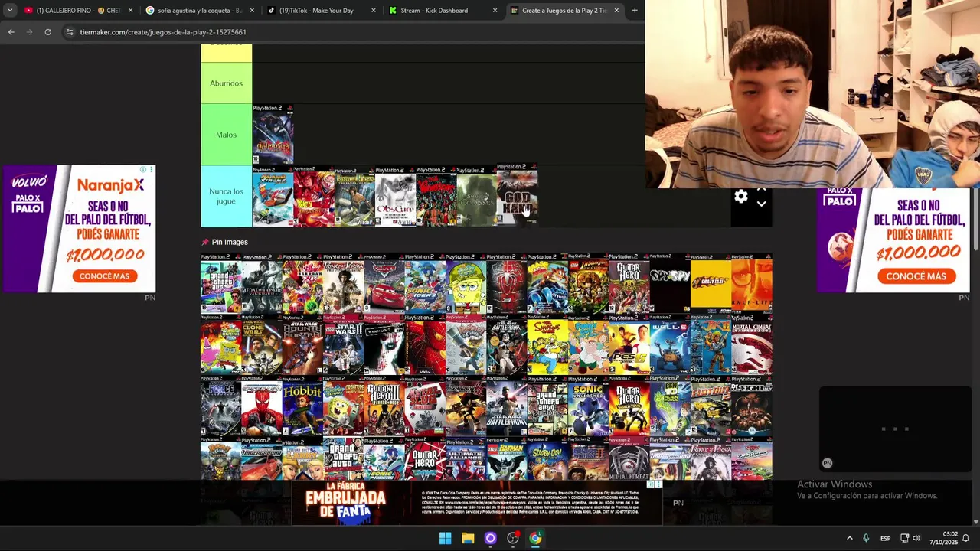Select the Shadow of the Colossus cover
Screen dimensions: 980x551
476,197
